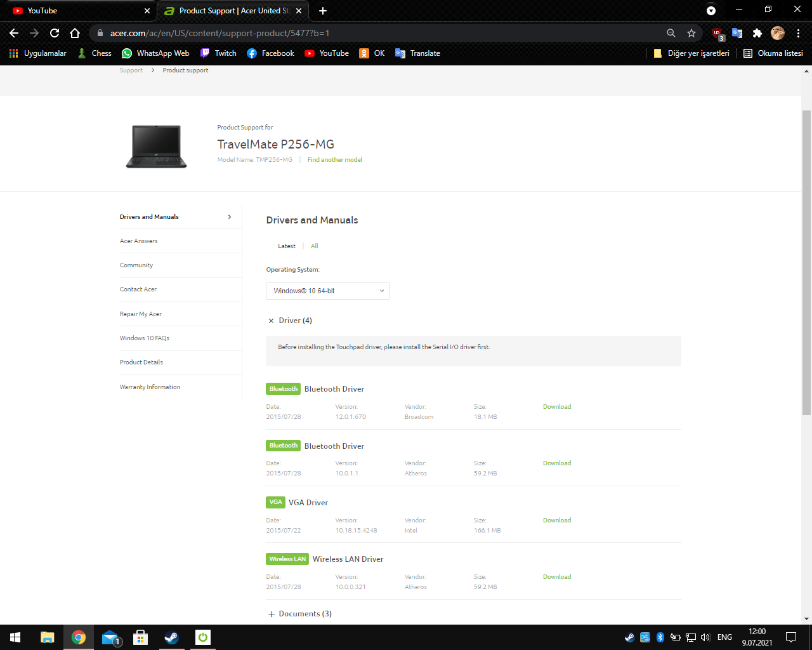
Task: Open the OK bookmark
Action: pyautogui.click(x=372, y=53)
